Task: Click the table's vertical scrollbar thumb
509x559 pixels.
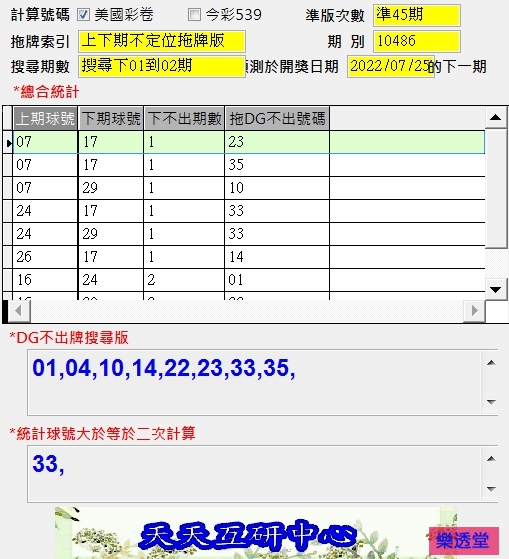Action: tap(496, 189)
